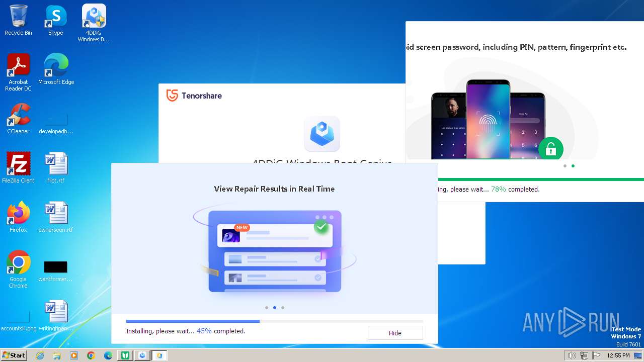Select accountsiii.png desktop file
Viewport: 644px width, 362px height.
(x=19, y=319)
